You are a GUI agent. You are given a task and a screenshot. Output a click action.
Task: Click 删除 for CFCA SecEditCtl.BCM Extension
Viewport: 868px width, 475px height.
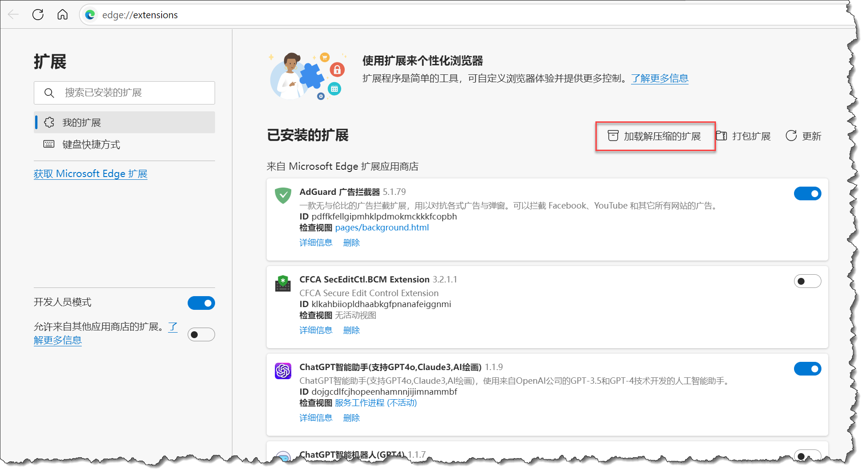(x=352, y=330)
